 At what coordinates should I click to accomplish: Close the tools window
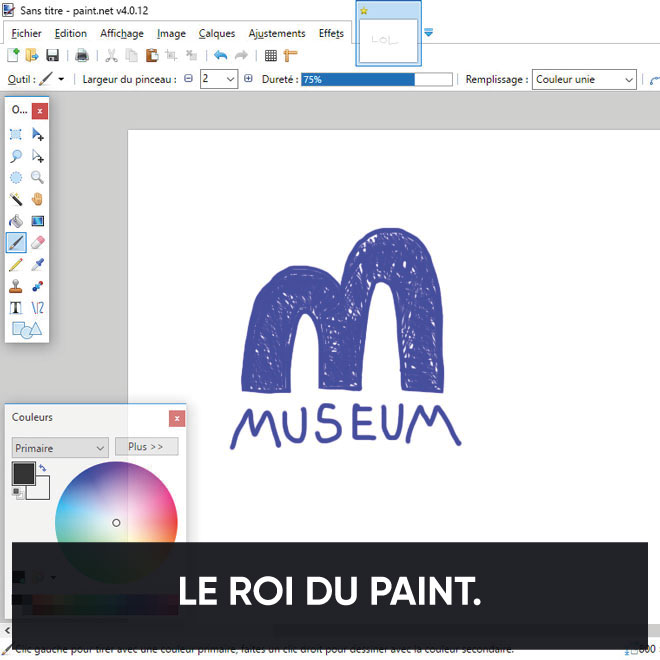click(40, 111)
